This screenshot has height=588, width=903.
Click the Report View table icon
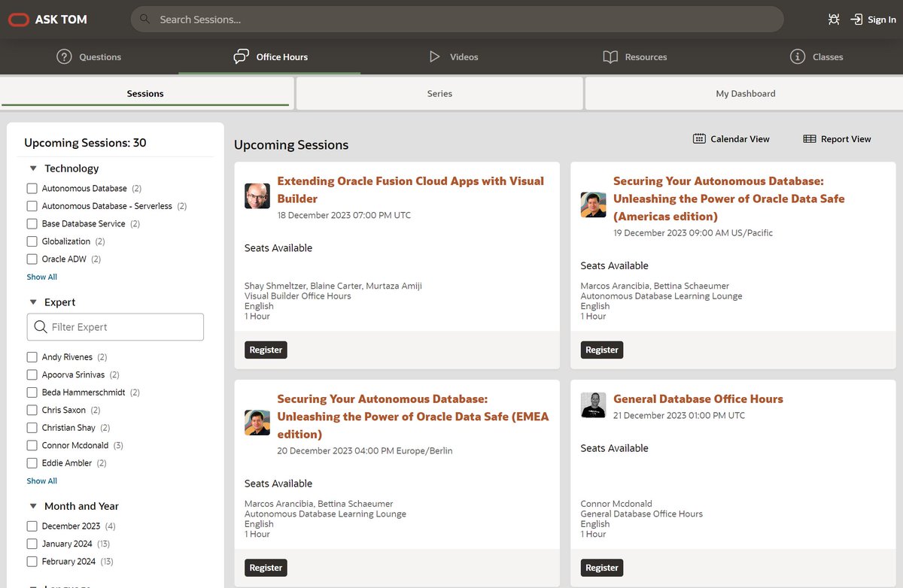(810, 138)
